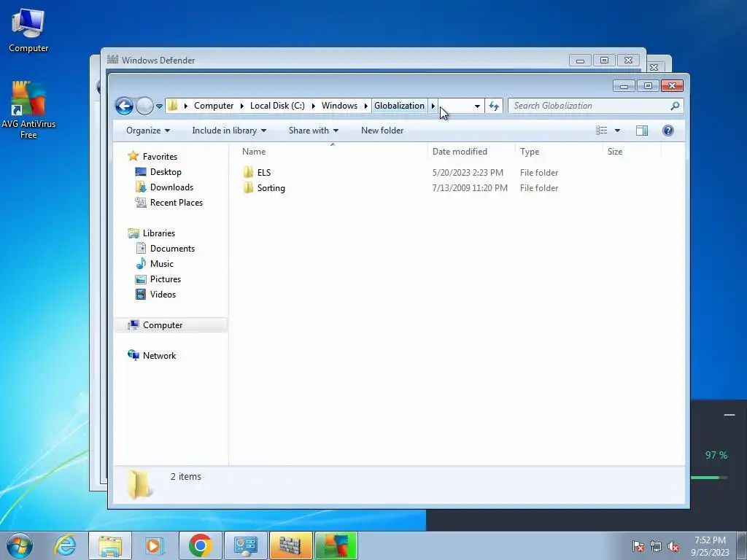Image resolution: width=747 pixels, height=560 pixels.
Task: Open Recent Places in the navigation pane
Action: click(177, 203)
